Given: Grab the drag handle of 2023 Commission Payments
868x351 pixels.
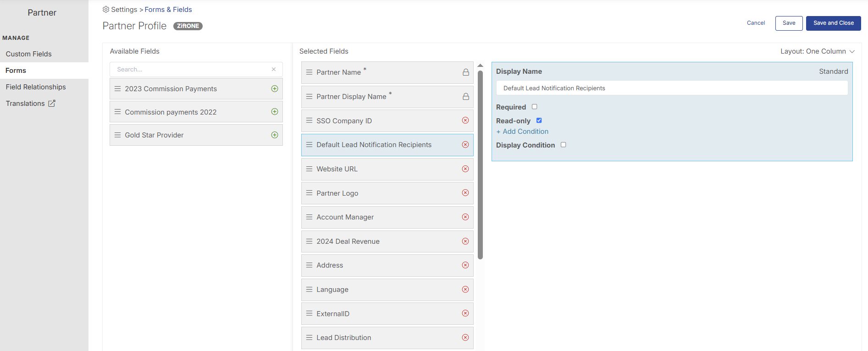Looking at the screenshot, I should point(118,88).
